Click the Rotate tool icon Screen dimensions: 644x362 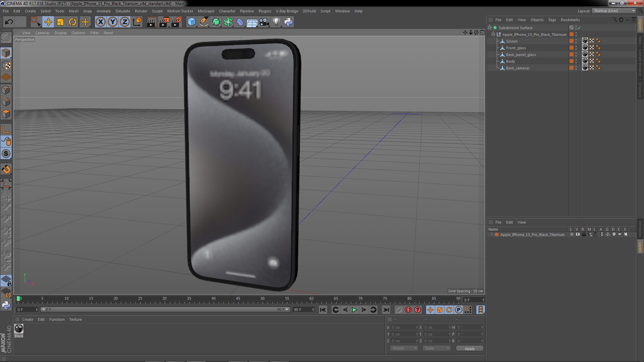tap(72, 22)
